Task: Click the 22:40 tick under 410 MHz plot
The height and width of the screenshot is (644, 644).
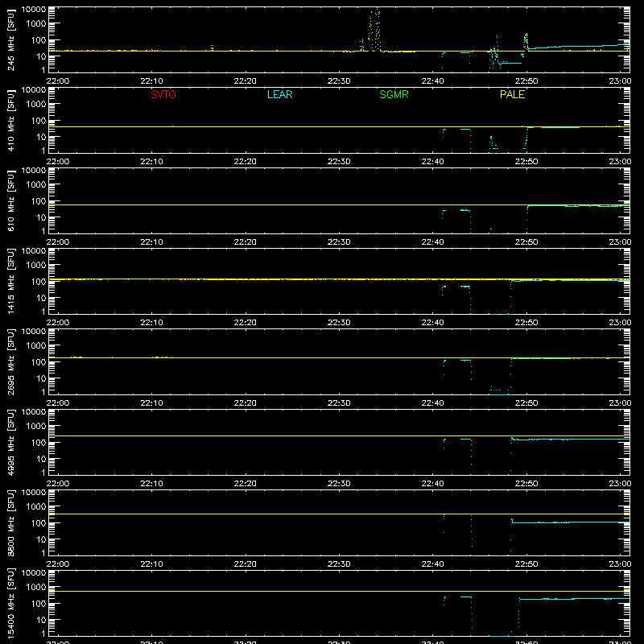Action: [x=432, y=162]
